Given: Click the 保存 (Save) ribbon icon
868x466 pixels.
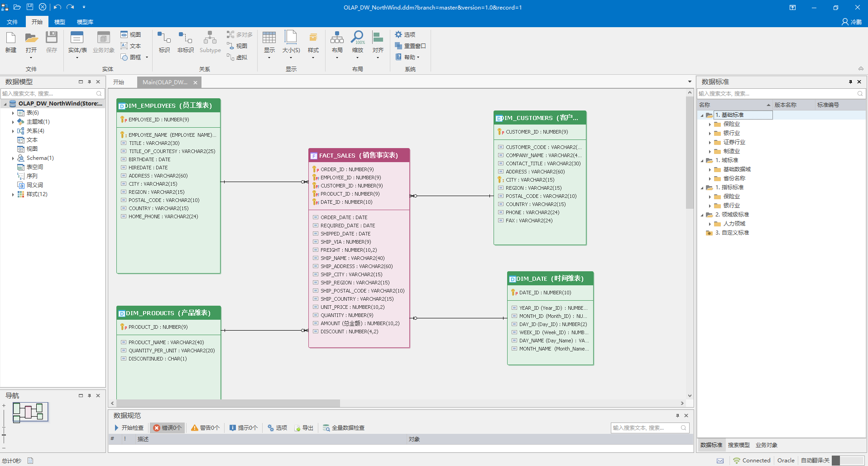Looking at the screenshot, I should click(x=52, y=42).
